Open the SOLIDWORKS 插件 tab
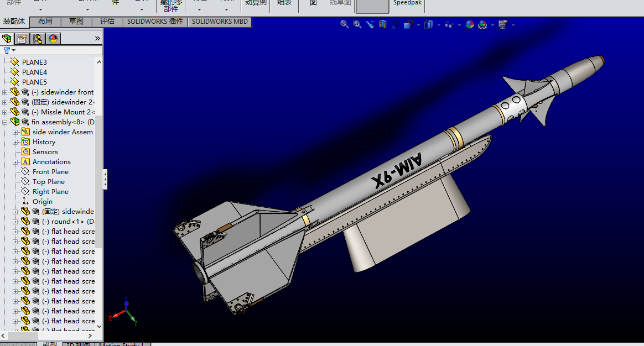This screenshot has width=644, height=346. pos(155,22)
